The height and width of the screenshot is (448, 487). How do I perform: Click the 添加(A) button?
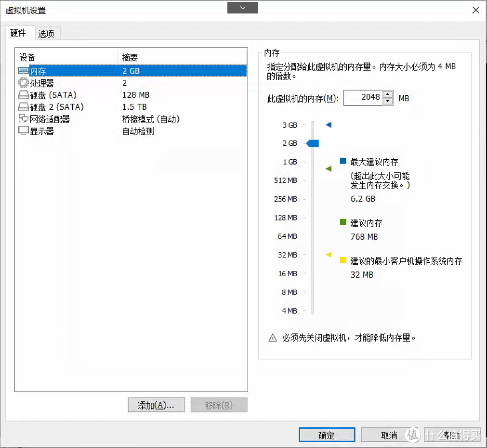[x=156, y=405]
